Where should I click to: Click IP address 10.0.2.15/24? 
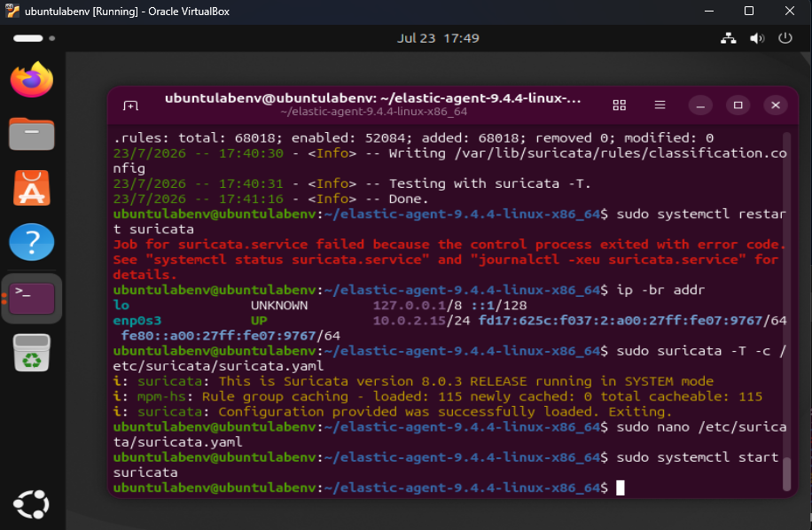click(421, 320)
